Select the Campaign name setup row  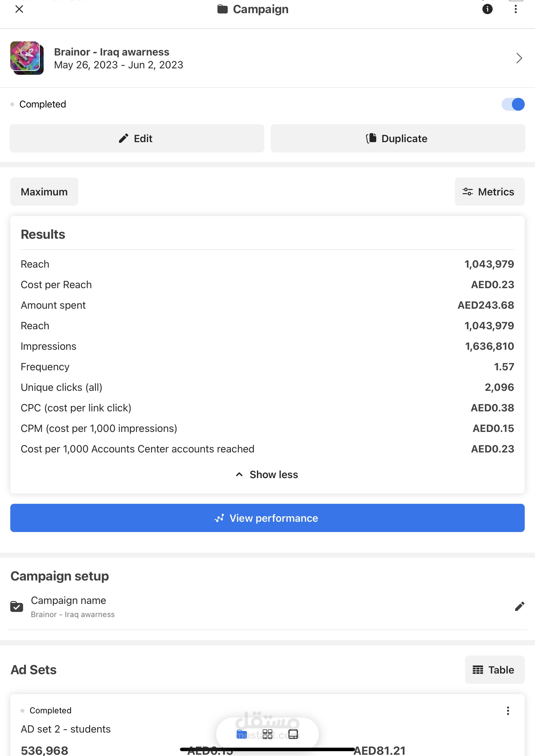point(267,607)
